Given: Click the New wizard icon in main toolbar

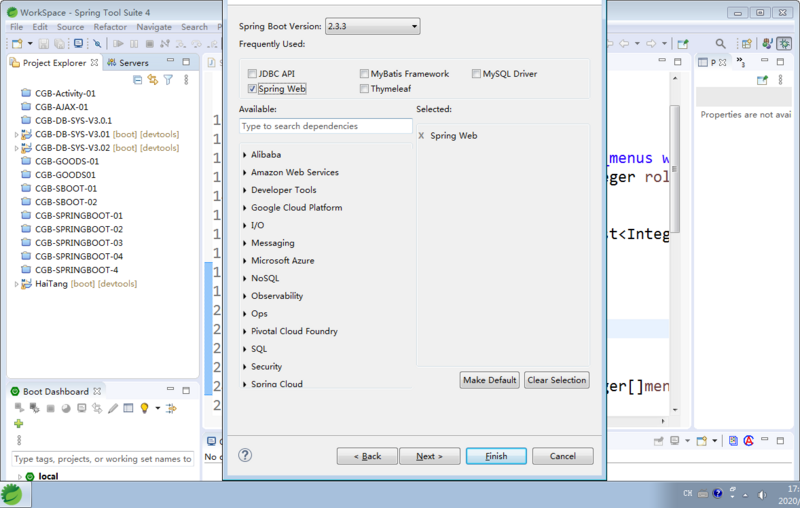Looking at the screenshot, I should point(17,44).
